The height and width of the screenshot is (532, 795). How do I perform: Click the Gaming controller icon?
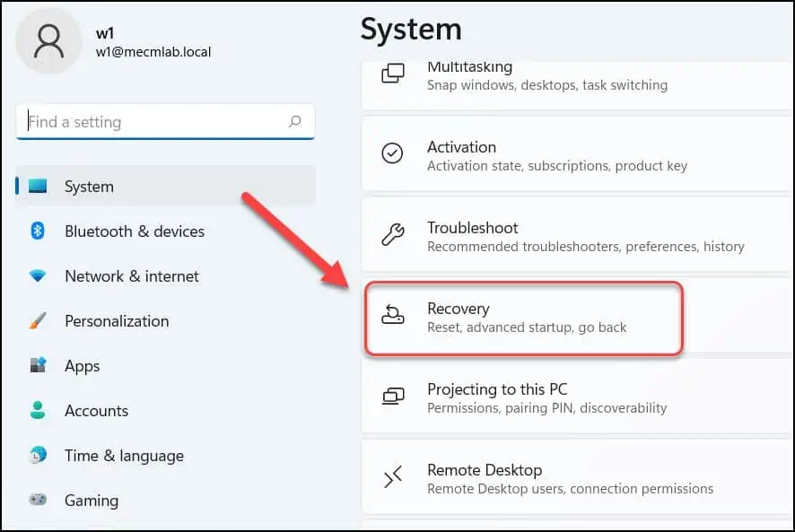point(38,500)
